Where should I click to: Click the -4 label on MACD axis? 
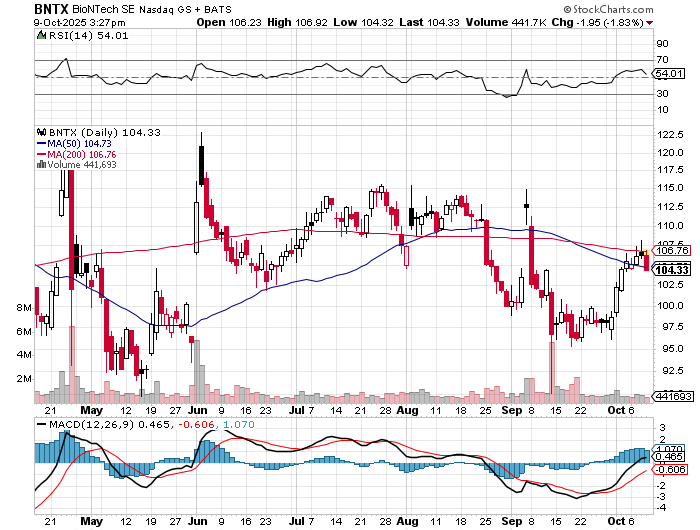tap(662, 508)
